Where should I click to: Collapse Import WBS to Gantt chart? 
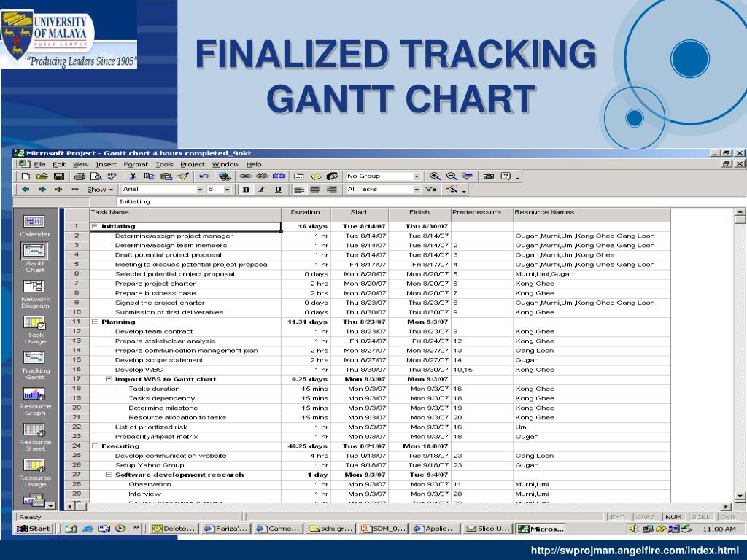[109, 379]
